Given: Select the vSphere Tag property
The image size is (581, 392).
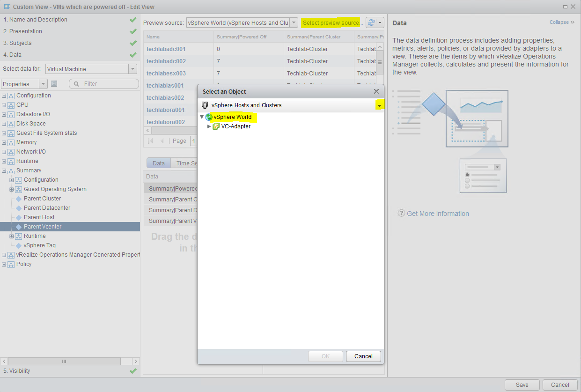Looking at the screenshot, I should coord(40,245).
